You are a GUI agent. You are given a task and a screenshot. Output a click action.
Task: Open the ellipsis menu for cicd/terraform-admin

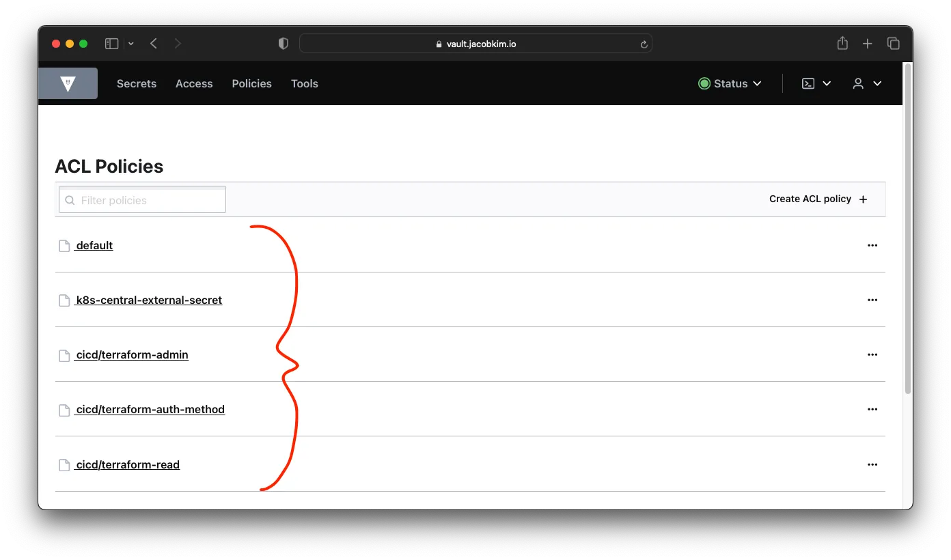coord(872,354)
